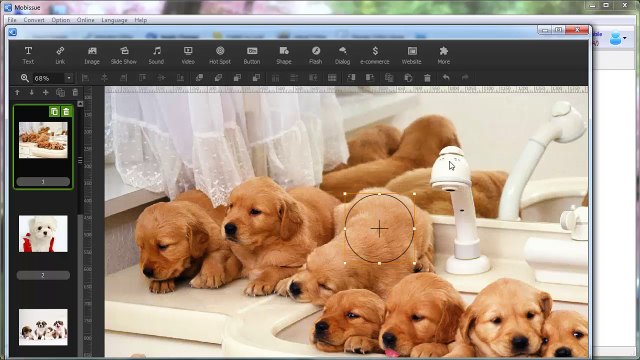Maximize the outer Mobissue window
Image resolution: width=640 pixels, height=360 pixels.
click(606, 5)
